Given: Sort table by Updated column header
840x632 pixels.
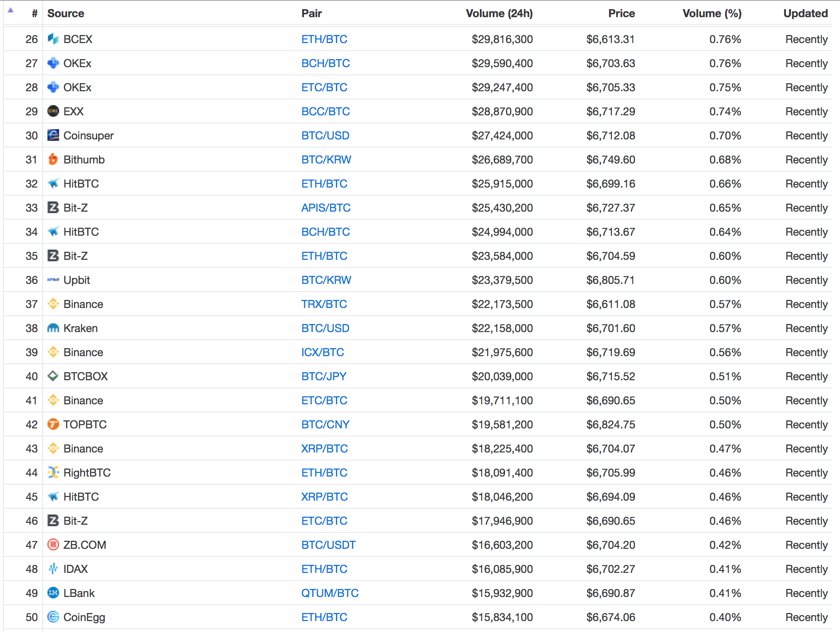Looking at the screenshot, I should 805,13.
